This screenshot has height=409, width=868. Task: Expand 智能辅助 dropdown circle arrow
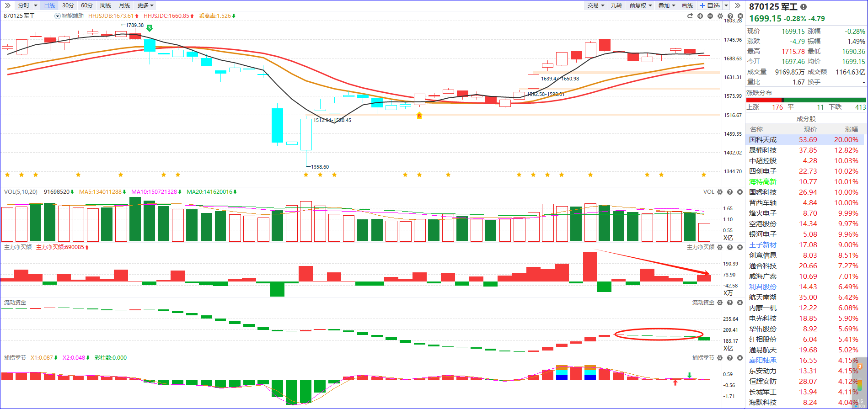[x=58, y=16]
